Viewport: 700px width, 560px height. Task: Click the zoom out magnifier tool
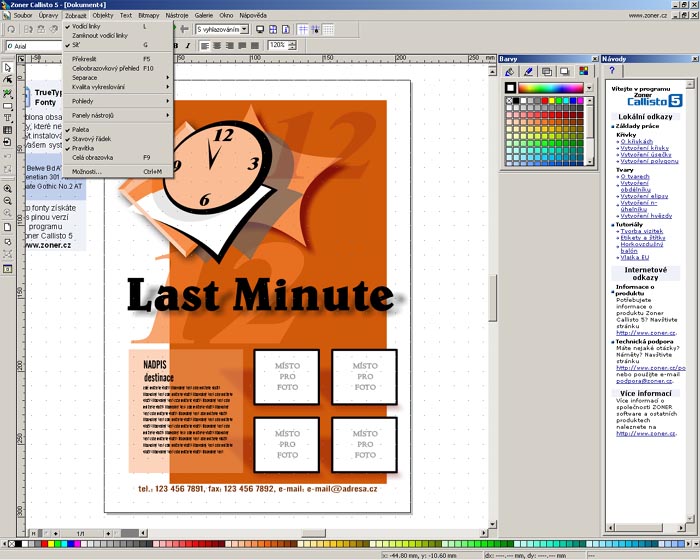tap(8, 200)
